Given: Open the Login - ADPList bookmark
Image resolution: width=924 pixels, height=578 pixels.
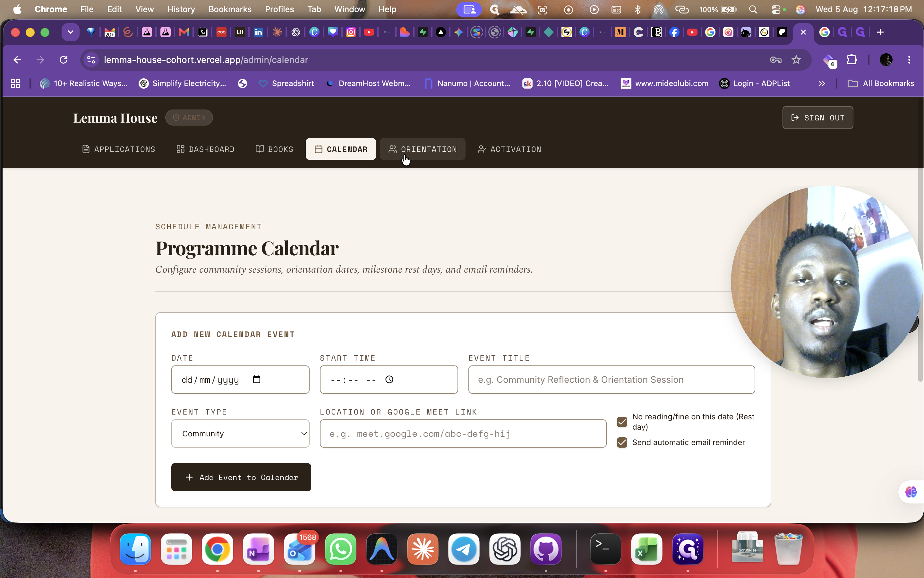Looking at the screenshot, I should pos(755,83).
